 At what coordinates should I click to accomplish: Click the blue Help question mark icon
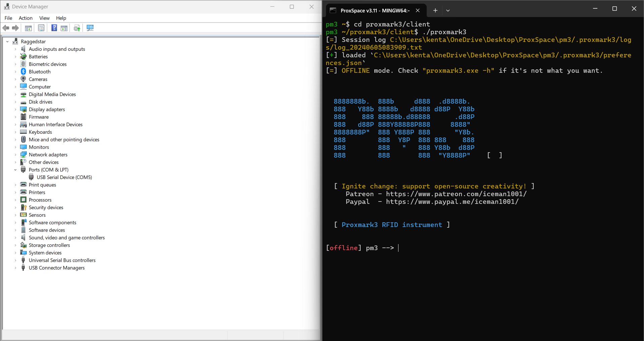[54, 28]
